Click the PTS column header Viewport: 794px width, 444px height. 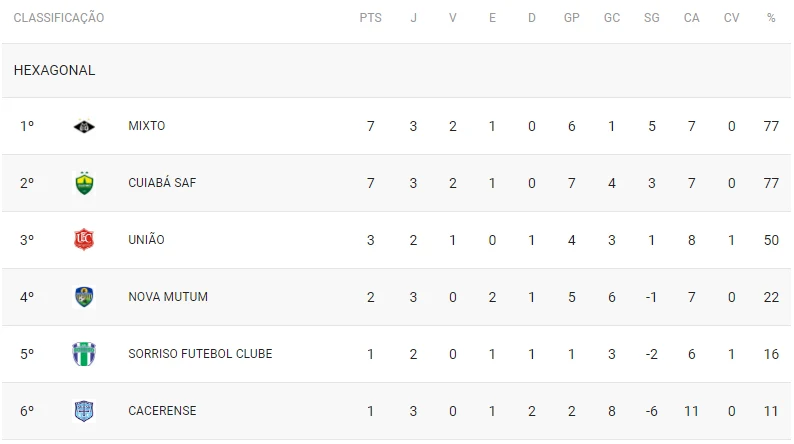click(x=370, y=18)
